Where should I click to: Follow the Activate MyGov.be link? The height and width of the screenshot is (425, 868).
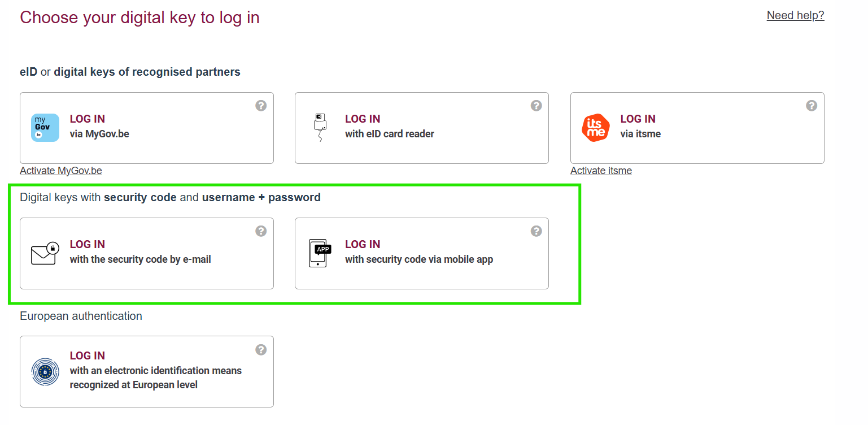click(61, 171)
